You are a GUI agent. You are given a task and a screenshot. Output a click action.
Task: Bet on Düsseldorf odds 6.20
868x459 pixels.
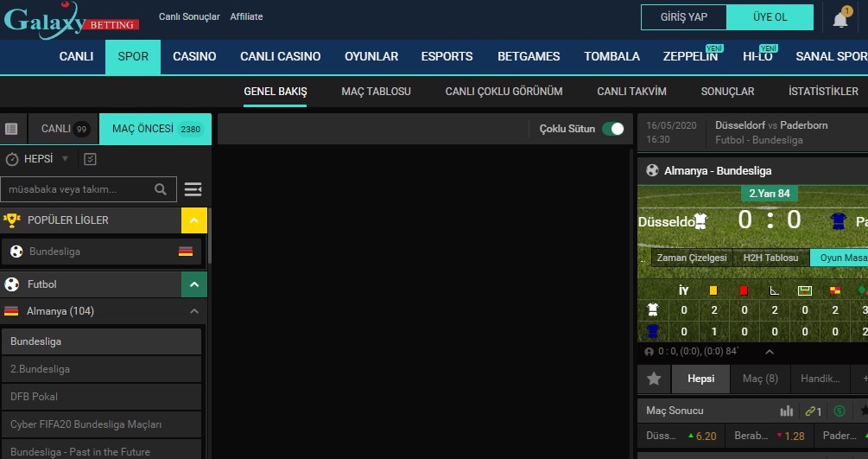coord(681,436)
